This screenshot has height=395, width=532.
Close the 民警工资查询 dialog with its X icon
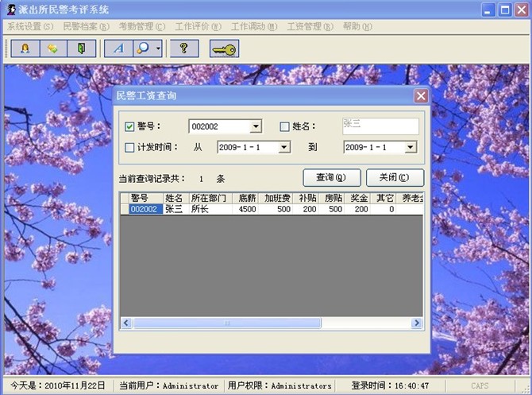420,96
